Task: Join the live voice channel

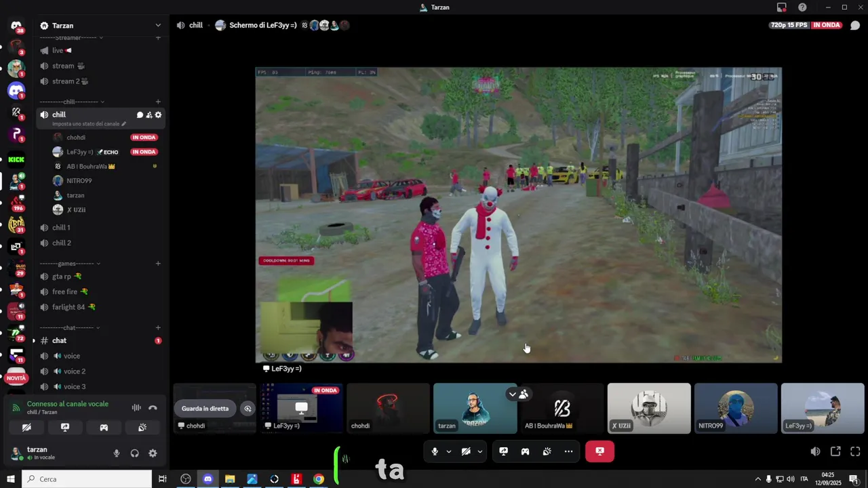Action: pos(100,50)
